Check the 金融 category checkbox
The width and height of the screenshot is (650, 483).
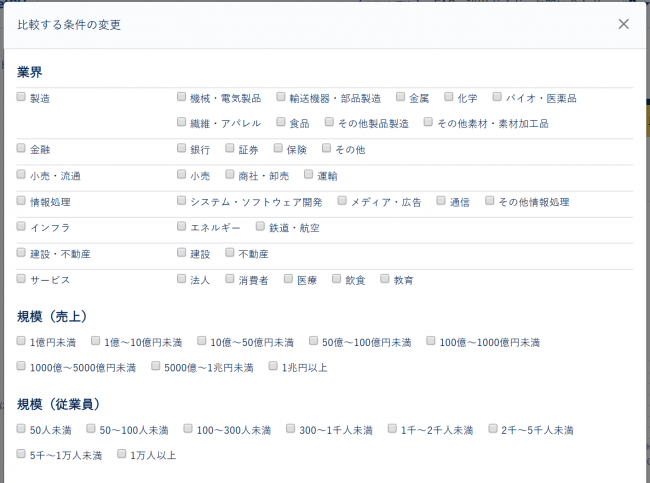21,148
